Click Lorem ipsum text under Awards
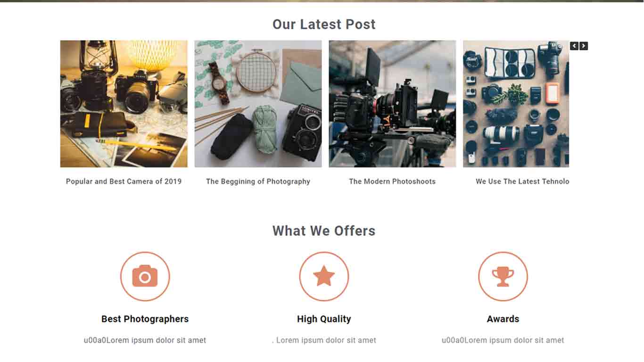Screen dimensions: 644x362 (x=503, y=340)
